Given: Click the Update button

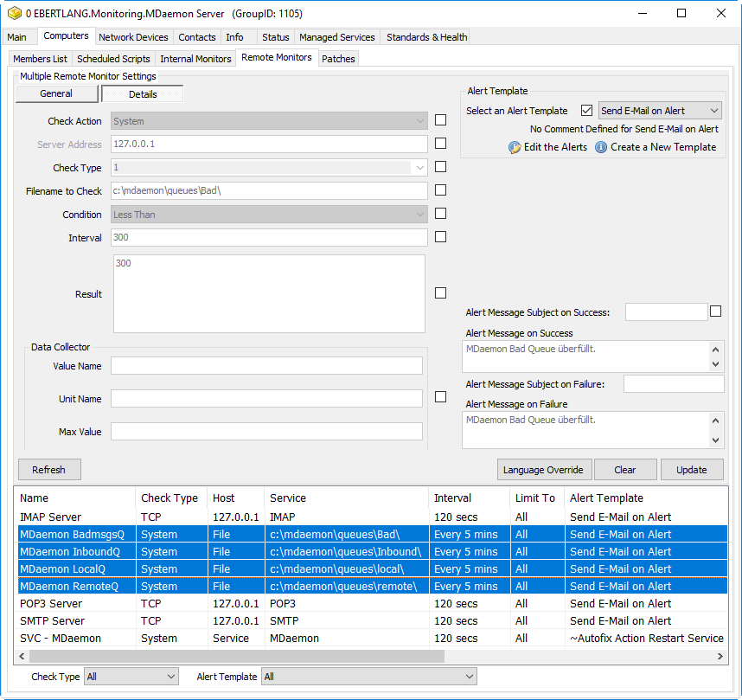Looking at the screenshot, I should click(691, 470).
